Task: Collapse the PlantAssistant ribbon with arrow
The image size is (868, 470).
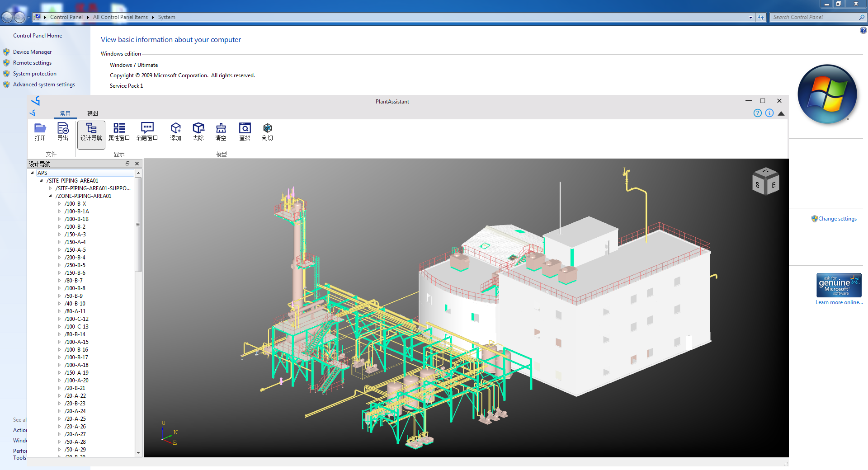Action: 781,113
